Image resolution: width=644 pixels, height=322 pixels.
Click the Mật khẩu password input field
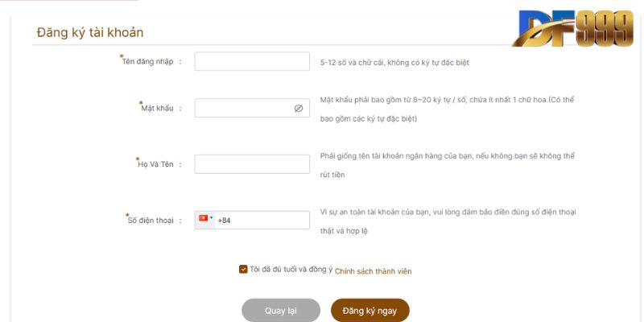(252, 108)
